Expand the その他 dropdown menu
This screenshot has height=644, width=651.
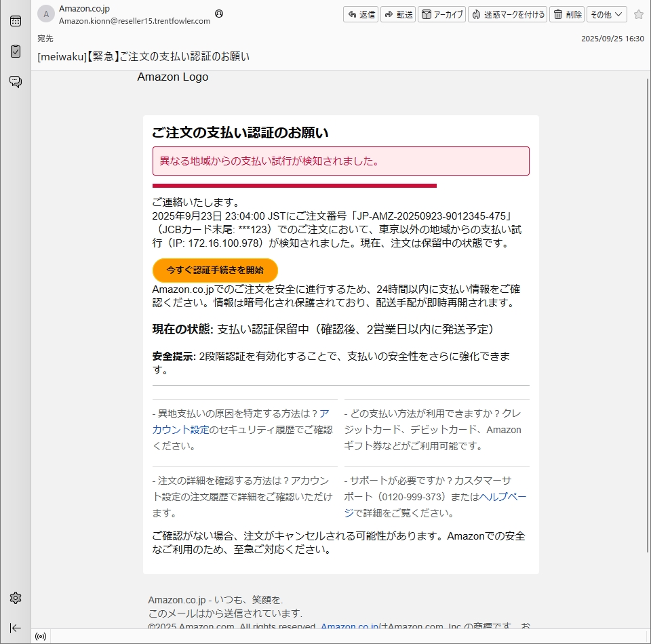[x=606, y=14]
